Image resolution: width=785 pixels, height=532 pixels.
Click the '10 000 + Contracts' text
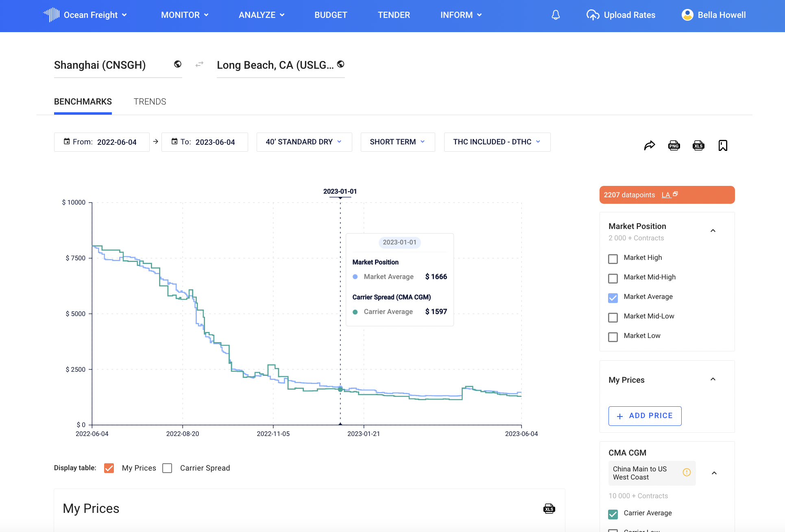click(638, 496)
